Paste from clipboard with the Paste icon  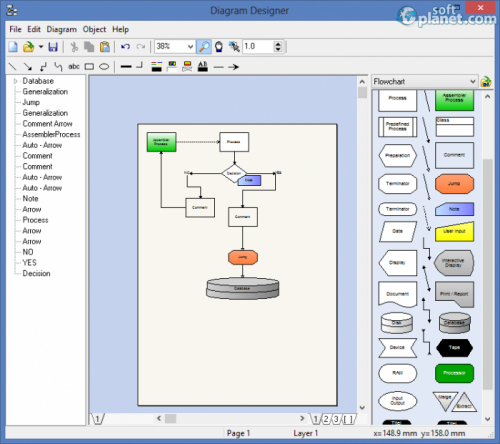(105, 47)
